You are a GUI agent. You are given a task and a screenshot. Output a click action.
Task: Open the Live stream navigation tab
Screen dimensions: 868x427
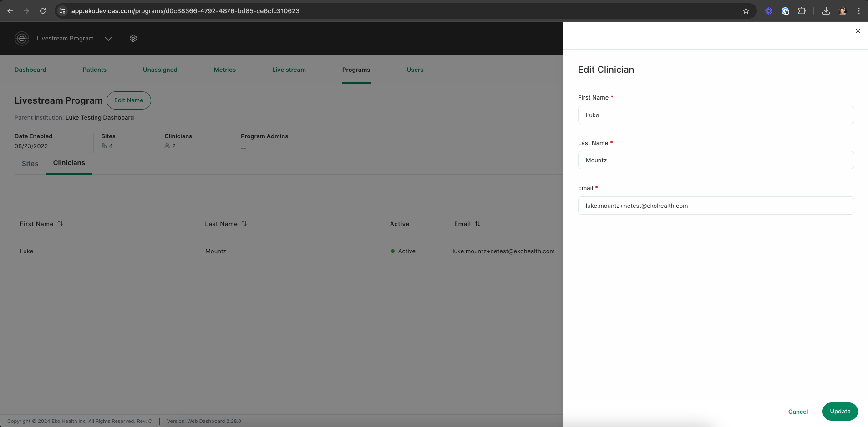(x=289, y=70)
